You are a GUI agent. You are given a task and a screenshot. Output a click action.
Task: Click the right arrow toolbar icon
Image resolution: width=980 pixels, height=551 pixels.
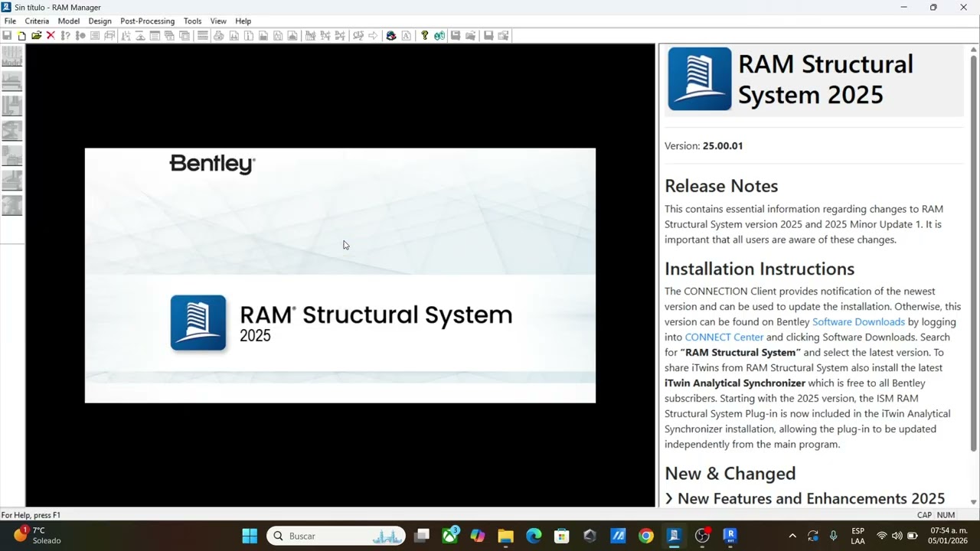[373, 36]
